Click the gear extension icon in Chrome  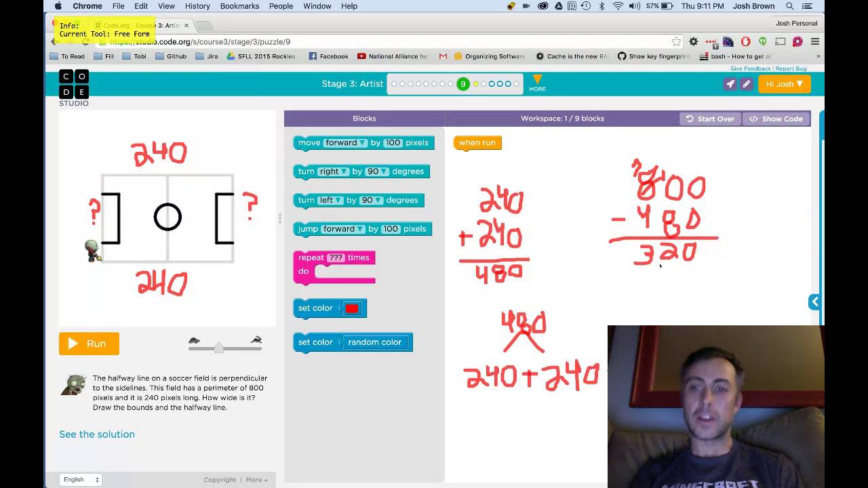click(x=694, y=41)
